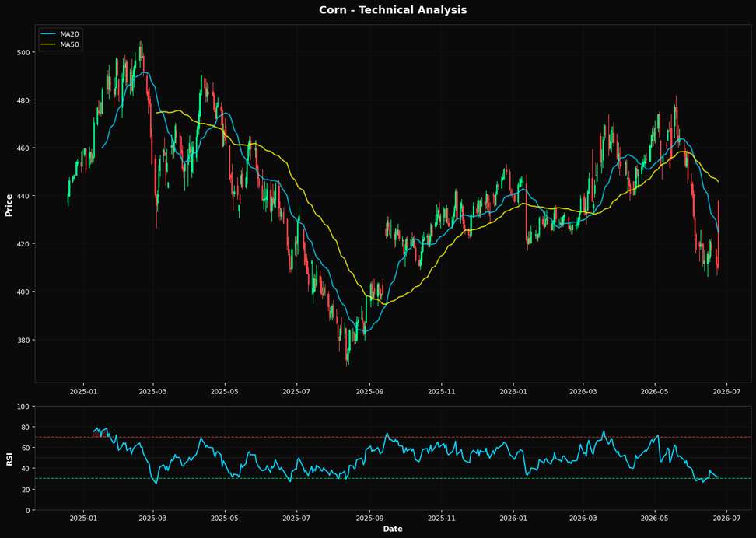Click the 500 price axis tick label
The image size is (756, 538).
(x=23, y=52)
